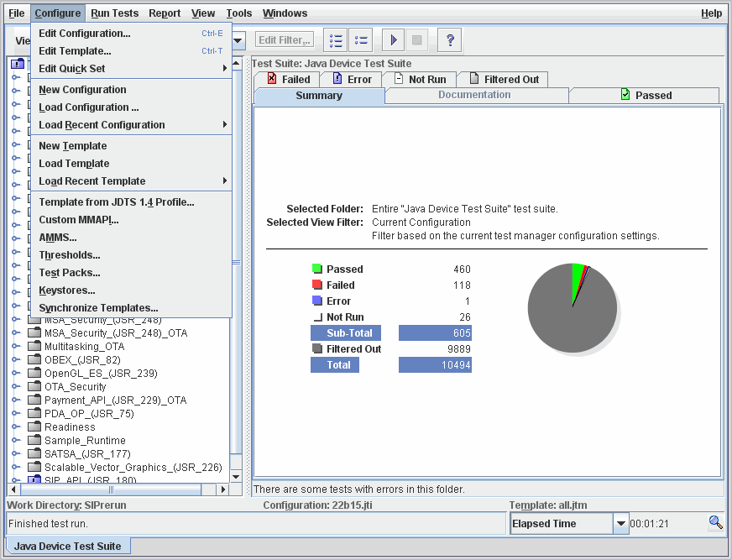
Task: Click the Java Device Test Suite bottom tab
Action: click(x=68, y=546)
